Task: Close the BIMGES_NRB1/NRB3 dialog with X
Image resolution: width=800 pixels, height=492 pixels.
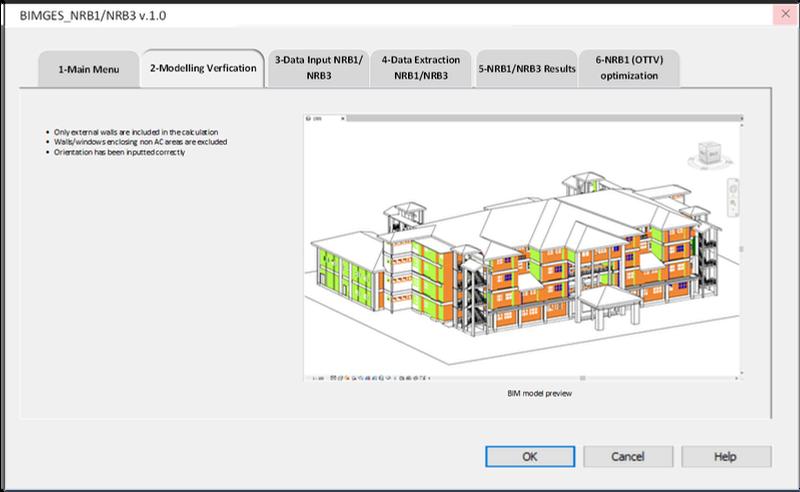Action: tap(785, 14)
